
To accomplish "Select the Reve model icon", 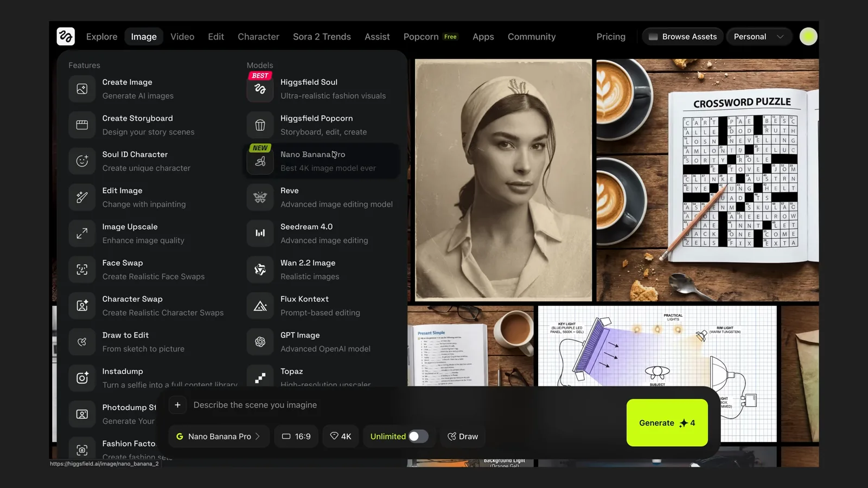I will pyautogui.click(x=260, y=197).
